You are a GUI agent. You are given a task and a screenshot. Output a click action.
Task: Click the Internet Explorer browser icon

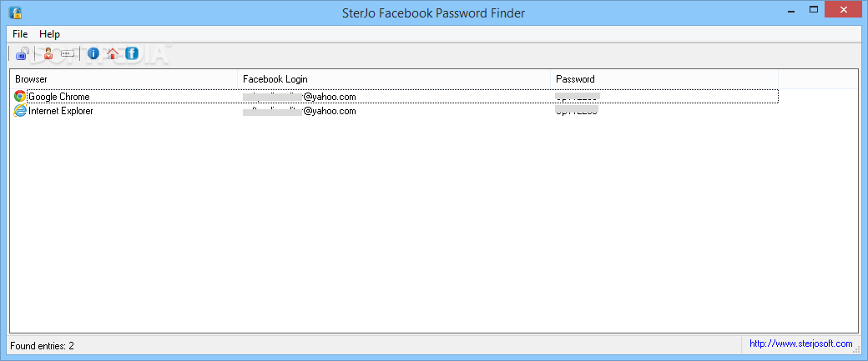coord(20,111)
